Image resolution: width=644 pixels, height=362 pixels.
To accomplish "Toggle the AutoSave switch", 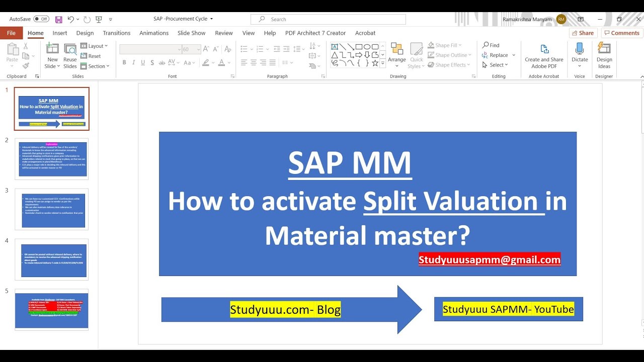I will pos(41,19).
